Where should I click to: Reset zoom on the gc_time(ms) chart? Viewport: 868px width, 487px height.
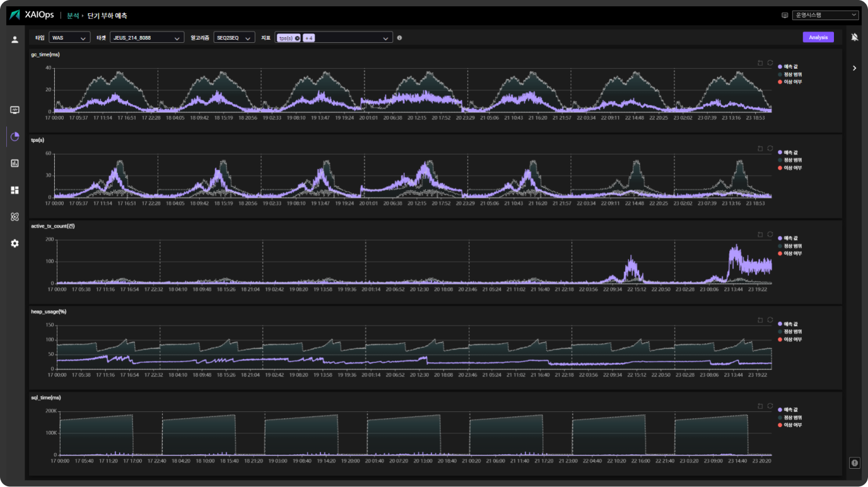click(761, 62)
